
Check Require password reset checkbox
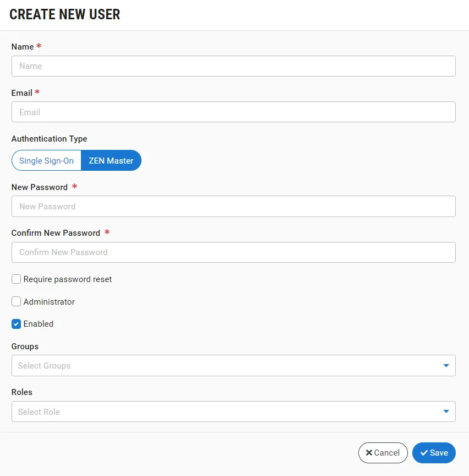tap(16, 279)
